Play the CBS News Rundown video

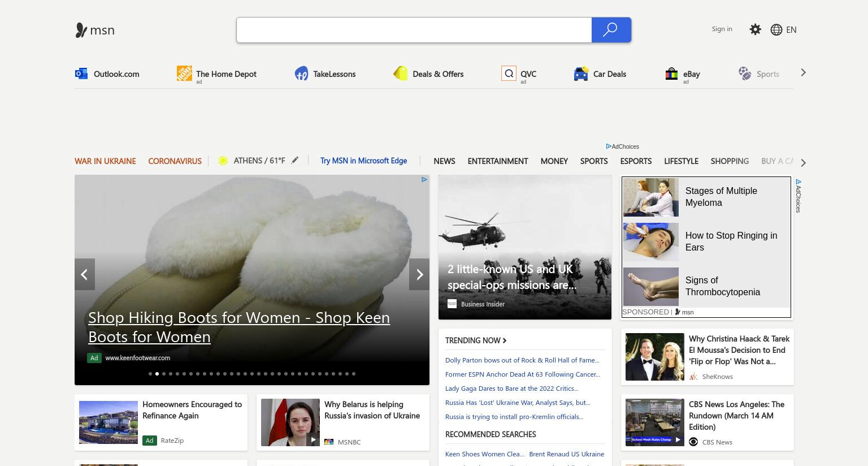pos(678,439)
